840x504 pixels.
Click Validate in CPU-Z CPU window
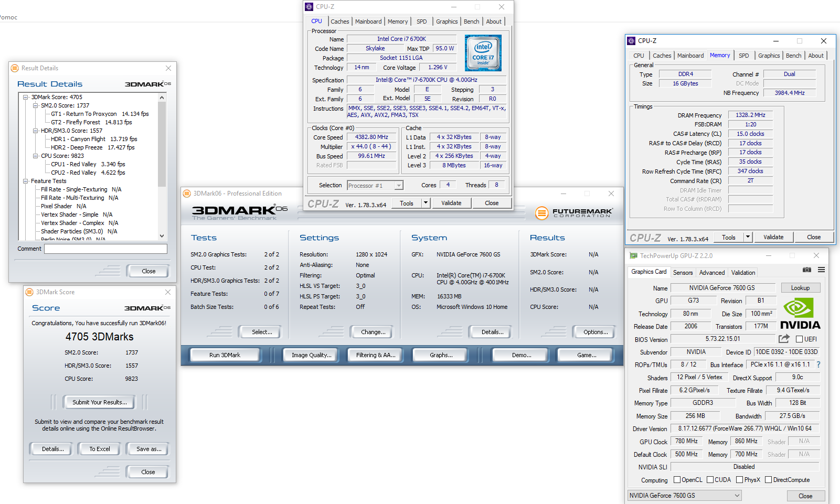pyautogui.click(x=451, y=203)
